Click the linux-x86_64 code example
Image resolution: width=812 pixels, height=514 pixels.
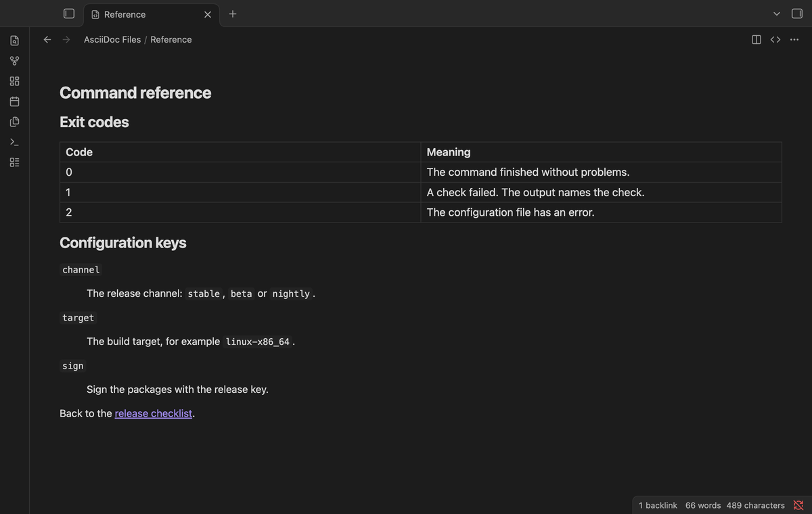258,342
